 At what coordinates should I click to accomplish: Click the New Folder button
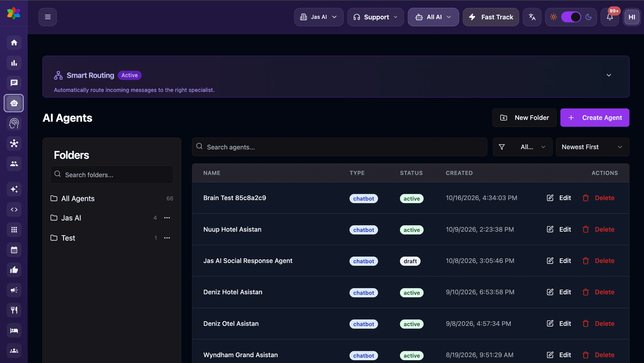coord(524,118)
